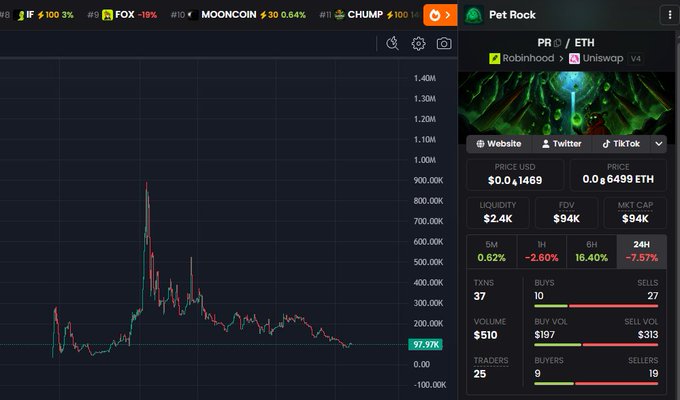Click the Pet Rock token logo
This screenshot has height=400, width=680.
tap(474, 15)
